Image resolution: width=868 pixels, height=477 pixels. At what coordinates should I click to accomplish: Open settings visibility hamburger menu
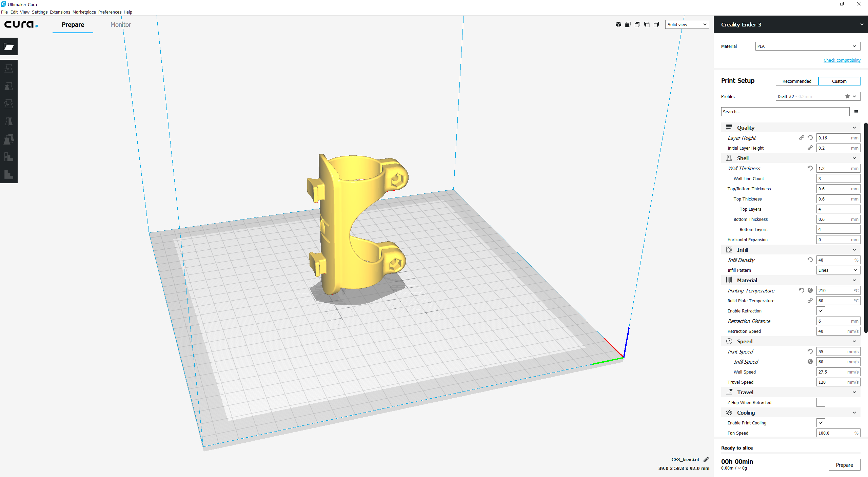click(x=856, y=112)
